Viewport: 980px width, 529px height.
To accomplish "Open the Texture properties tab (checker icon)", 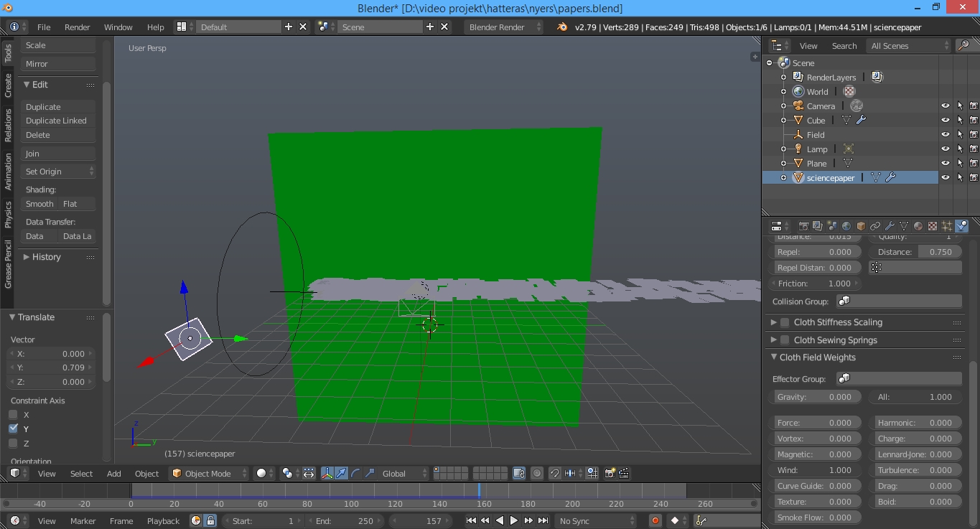I will tap(933, 225).
